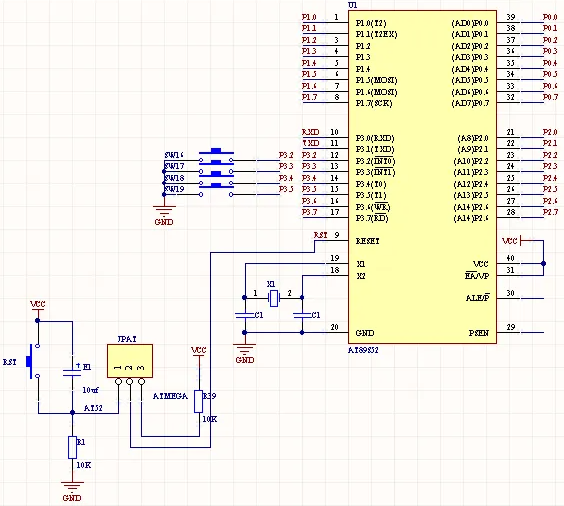Select the 10K value under R39
The height and width of the screenshot is (506, 564).
click(210, 419)
